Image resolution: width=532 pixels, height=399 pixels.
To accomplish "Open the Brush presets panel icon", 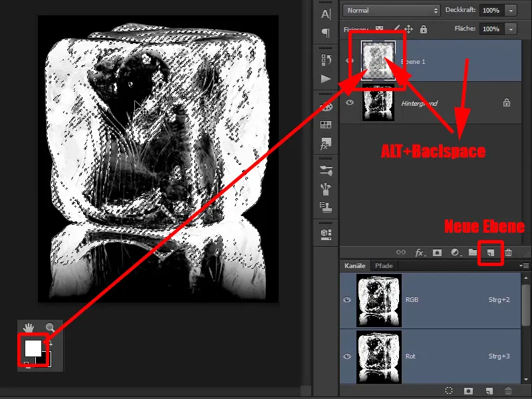I will (x=326, y=190).
